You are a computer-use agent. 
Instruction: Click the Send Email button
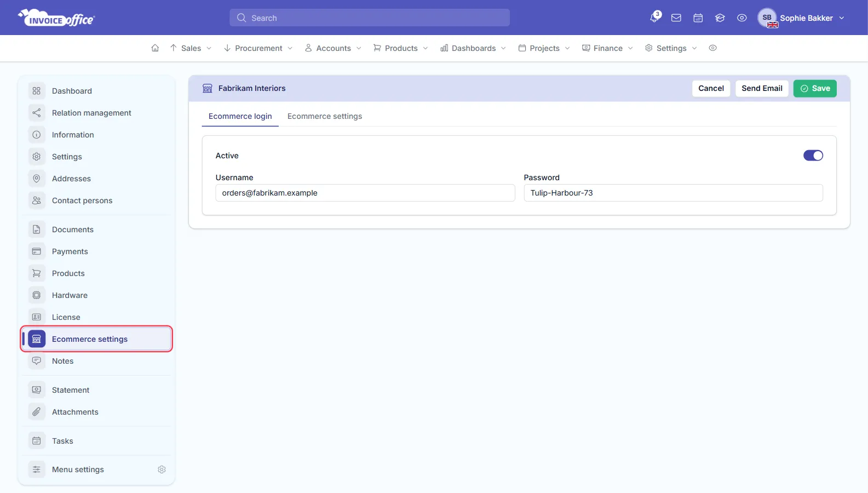click(762, 88)
